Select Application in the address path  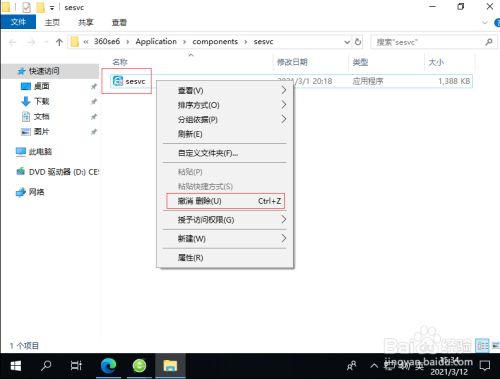[x=156, y=42]
